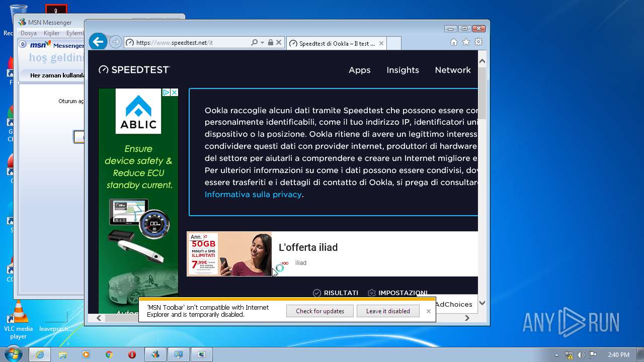Open the network tray icon
Screen dimensions: 644x362
[x=569, y=355]
